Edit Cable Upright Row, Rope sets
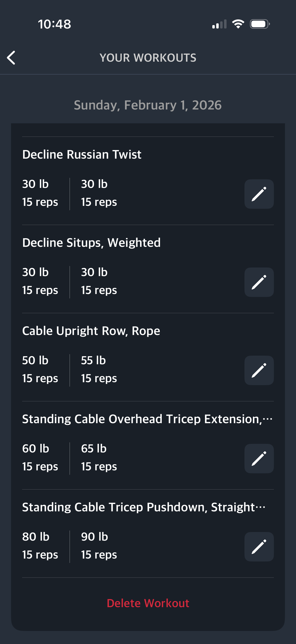This screenshot has height=644, width=296. click(259, 370)
